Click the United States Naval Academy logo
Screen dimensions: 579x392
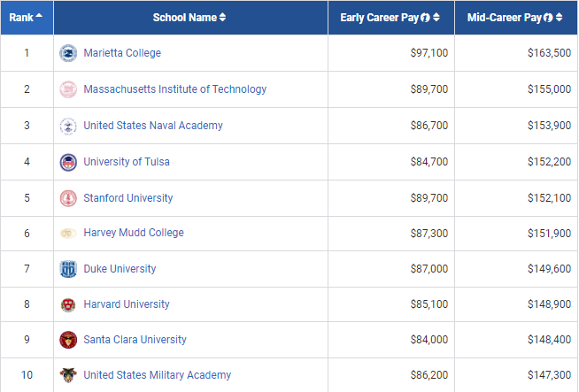pyautogui.click(x=68, y=126)
